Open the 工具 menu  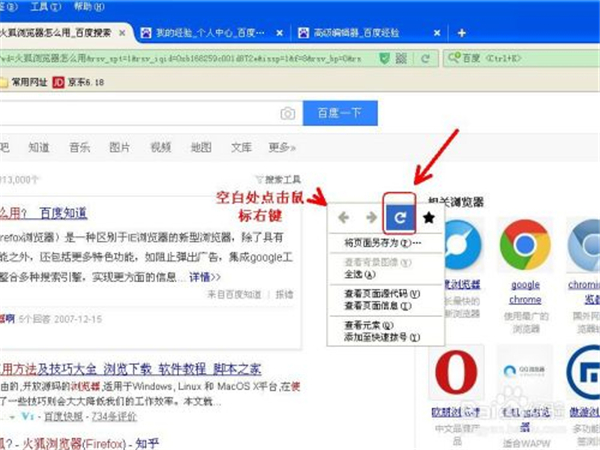(46, 7)
